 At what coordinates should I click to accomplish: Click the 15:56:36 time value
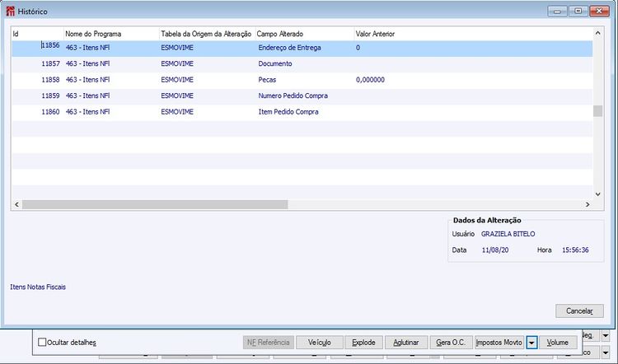point(575,250)
